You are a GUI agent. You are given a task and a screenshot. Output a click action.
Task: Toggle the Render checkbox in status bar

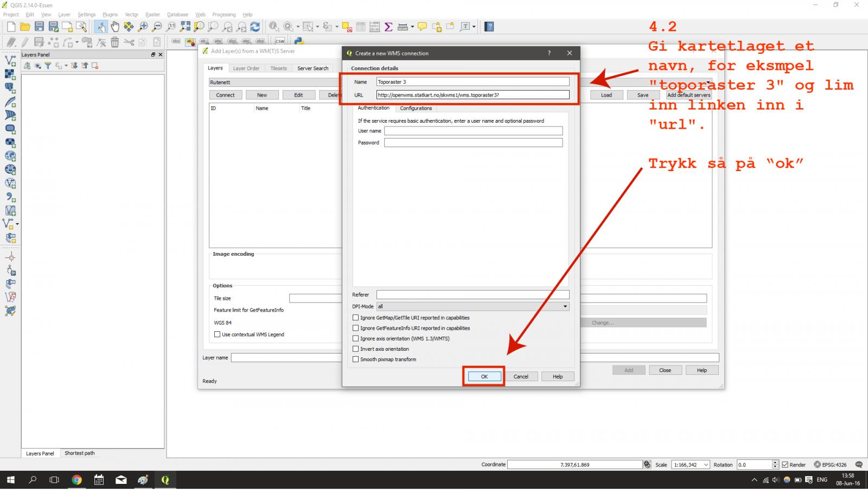pos(785,465)
